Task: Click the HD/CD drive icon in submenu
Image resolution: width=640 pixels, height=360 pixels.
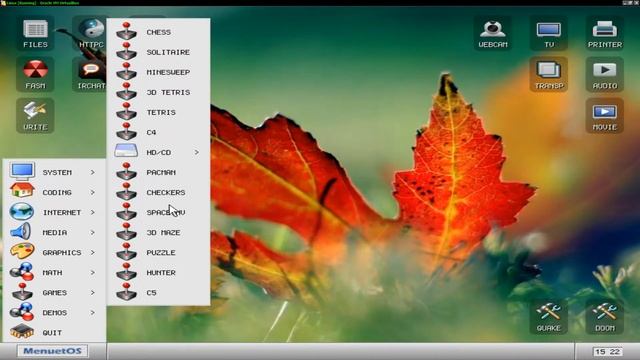Action: pos(126,151)
